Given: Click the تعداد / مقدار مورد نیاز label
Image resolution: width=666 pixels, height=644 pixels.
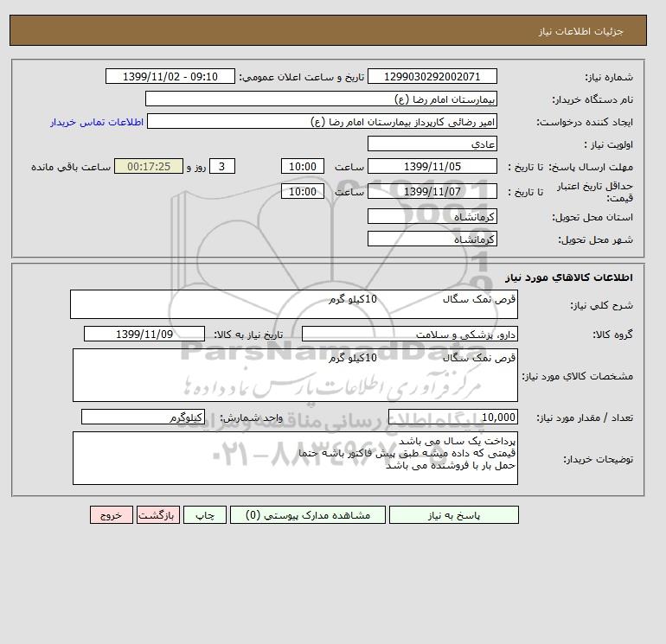Looking at the screenshot, I should [x=585, y=418].
